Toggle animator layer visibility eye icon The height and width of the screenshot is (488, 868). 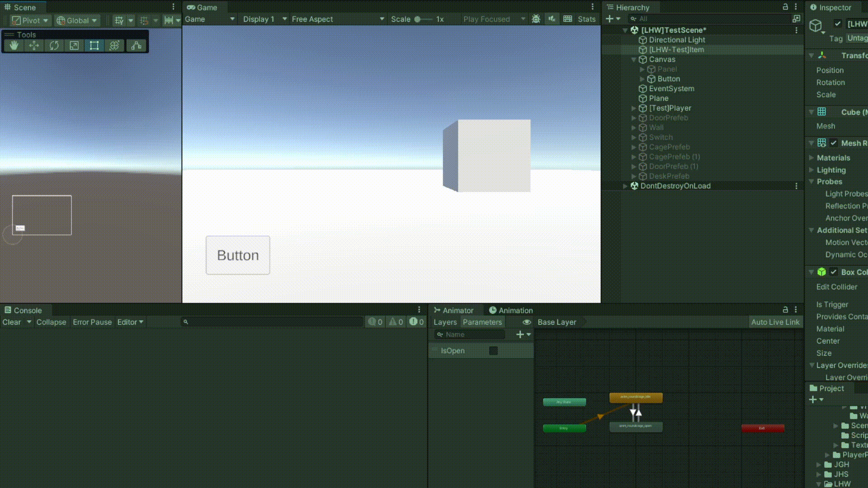(x=527, y=322)
